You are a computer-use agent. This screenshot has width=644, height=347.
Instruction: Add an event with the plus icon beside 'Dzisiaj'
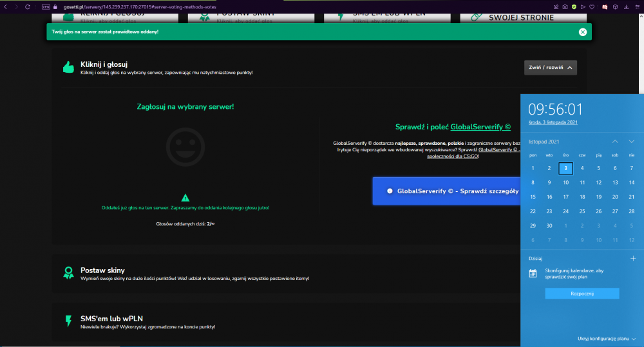pos(633,258)
